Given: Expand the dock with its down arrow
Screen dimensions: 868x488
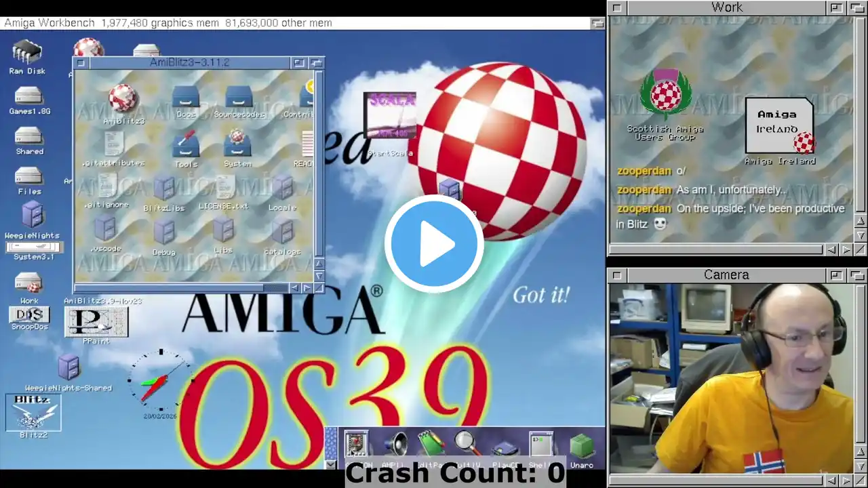Looking at the screenshot, I should [330, 464].
